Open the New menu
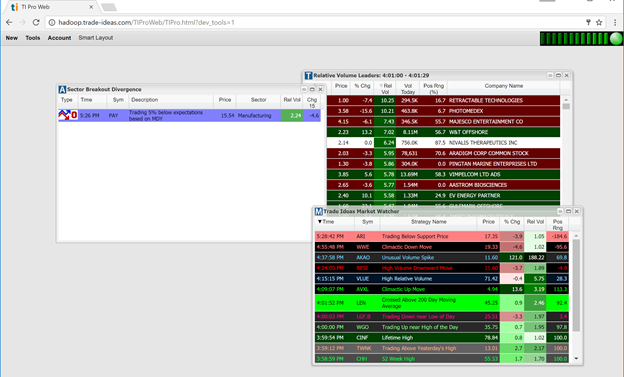624x377 pixels. [x=12, y=38]
